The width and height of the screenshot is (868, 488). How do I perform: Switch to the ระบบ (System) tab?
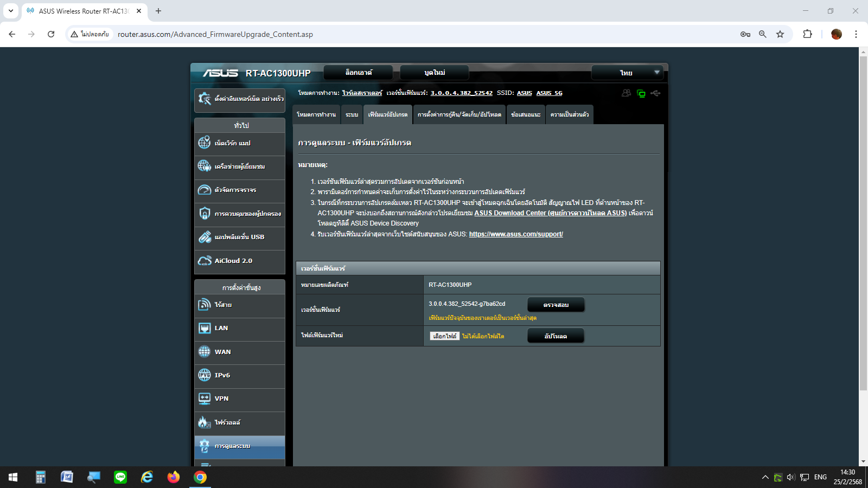tap(352, 115)
